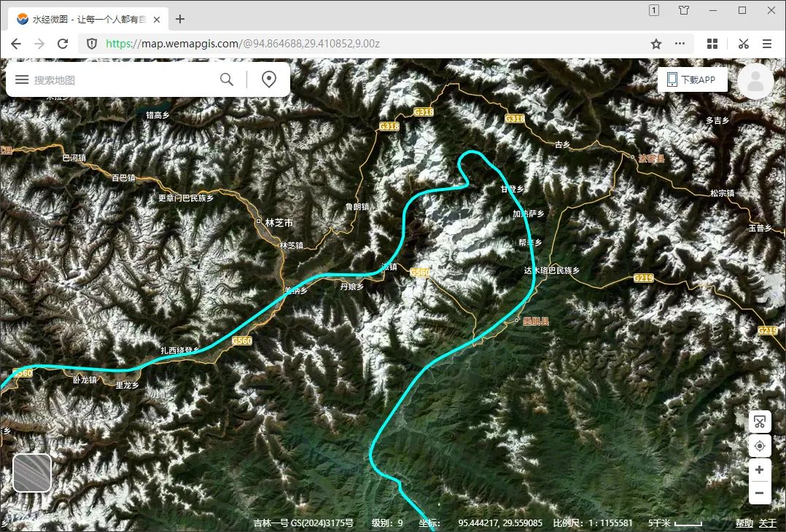Image resolution: width=786 pixels, height=532 pixels.
Task: Click the 古乡 label
Action: click(x=562, y=144)
